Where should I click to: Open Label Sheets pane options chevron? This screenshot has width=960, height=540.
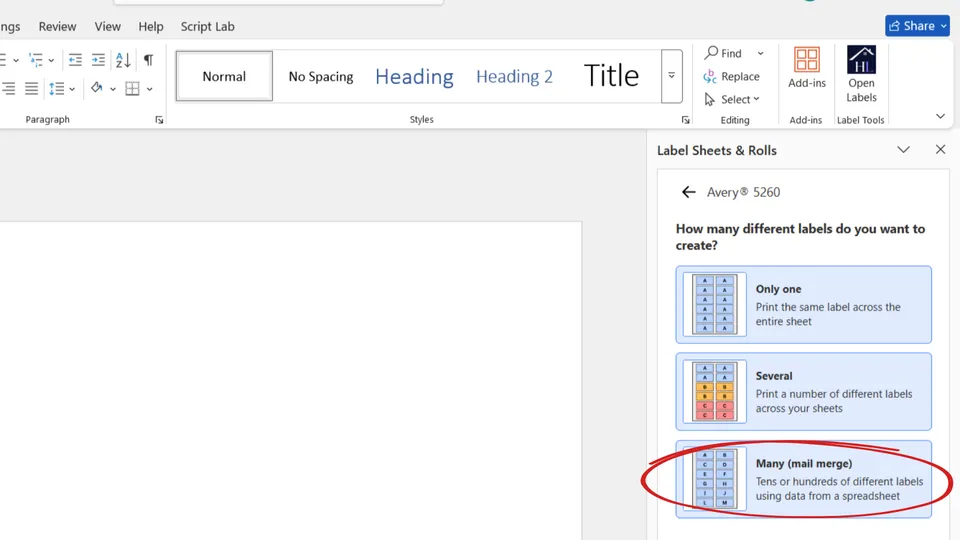pyautogui.click(x=903, y=149)
